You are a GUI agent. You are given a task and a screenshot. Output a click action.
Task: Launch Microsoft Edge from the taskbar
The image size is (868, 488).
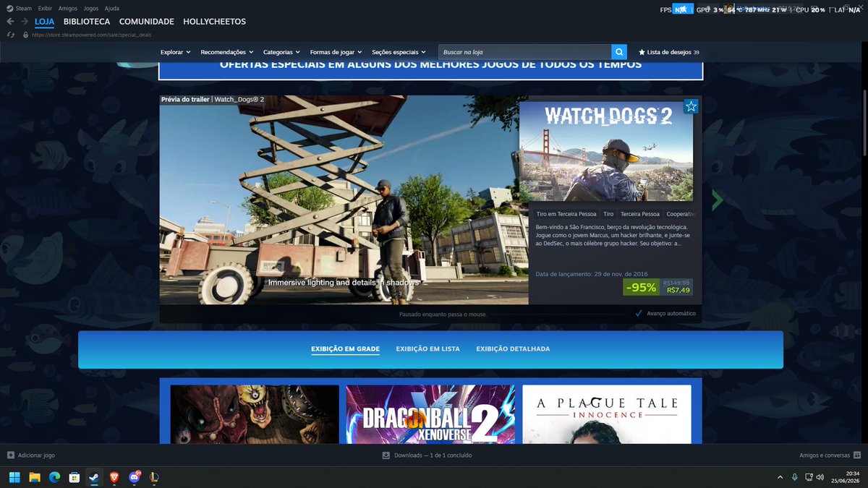[x=54, y=477]
